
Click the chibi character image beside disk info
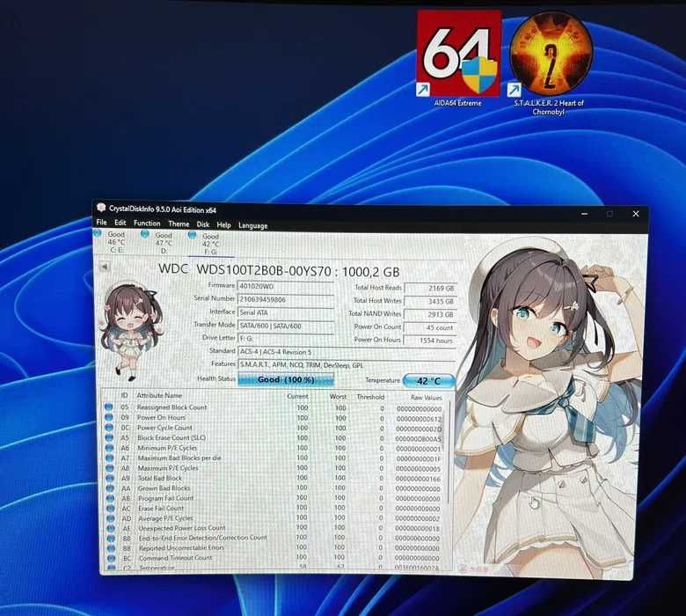(x=130, y=330)
